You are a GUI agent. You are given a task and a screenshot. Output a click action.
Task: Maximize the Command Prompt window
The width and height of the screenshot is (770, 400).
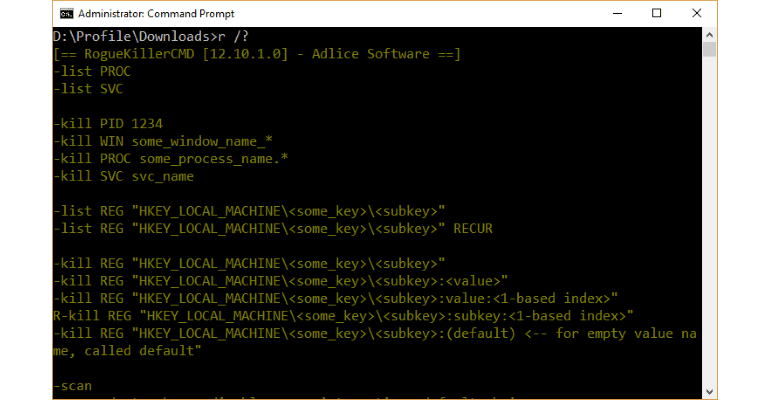(656, 13)
